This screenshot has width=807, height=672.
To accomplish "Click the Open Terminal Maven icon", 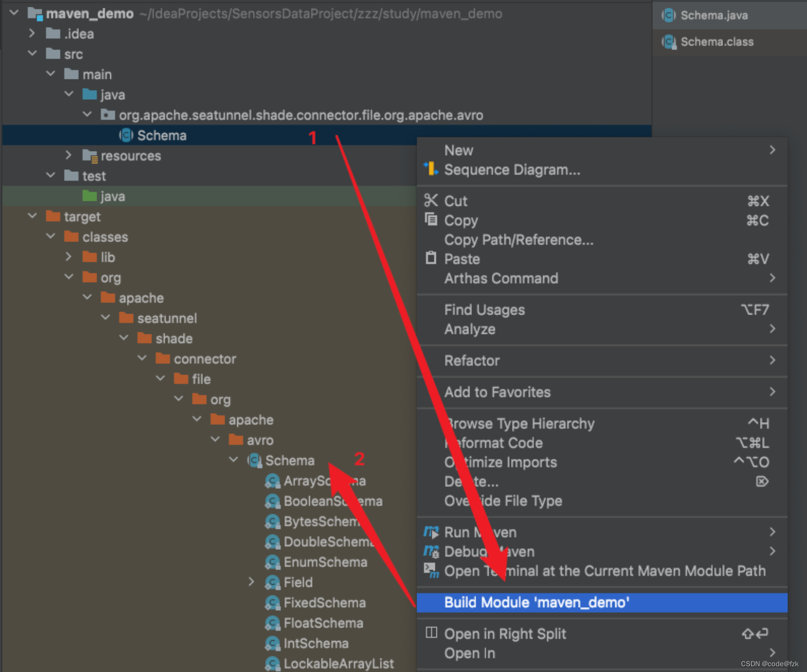I will click(431, 571).
